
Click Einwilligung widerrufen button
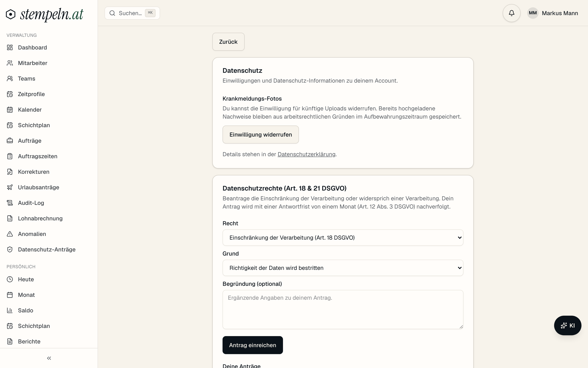pyautogui.click(x=261, y=135)
